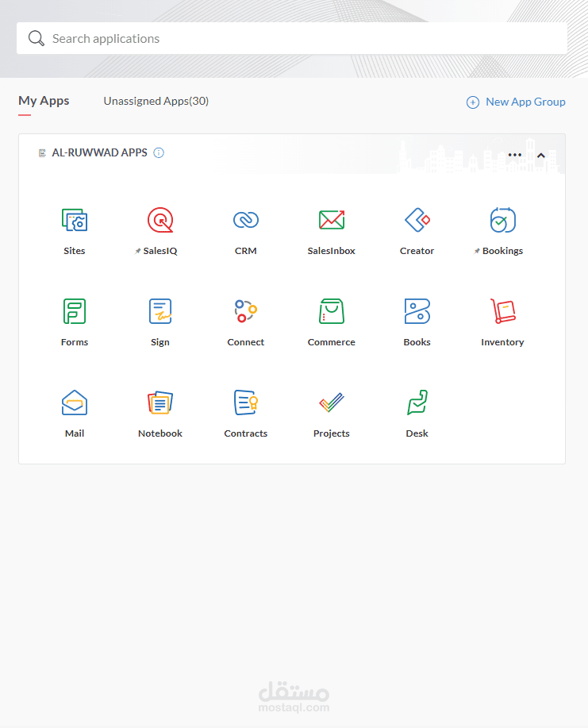Open the Connect app icon
Screen dimensions: 588x728
coord(245,311)
